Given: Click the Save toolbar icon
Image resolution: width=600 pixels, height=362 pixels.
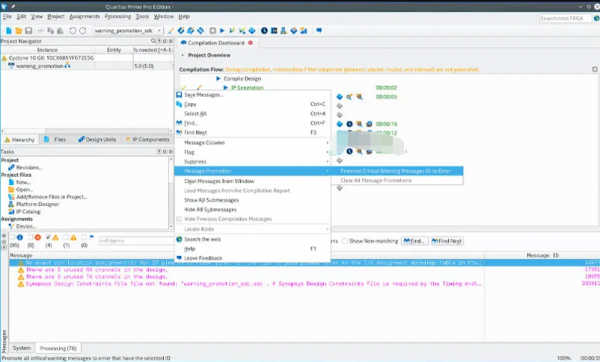Looking at the screenshot, I should (28, 31).
